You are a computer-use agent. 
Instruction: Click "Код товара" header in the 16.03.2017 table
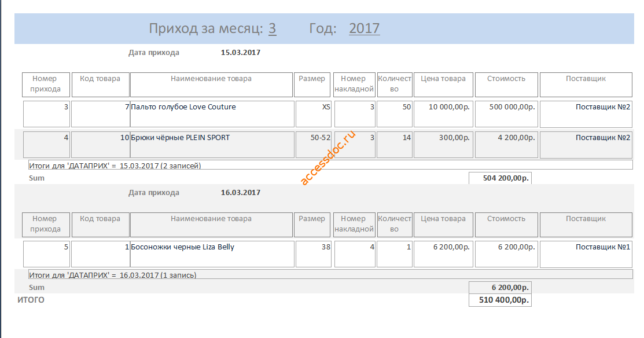coord(101,224)
